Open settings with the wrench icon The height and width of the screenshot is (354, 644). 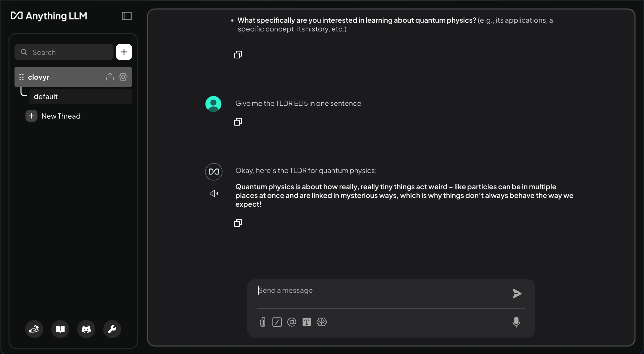point(112,329)
